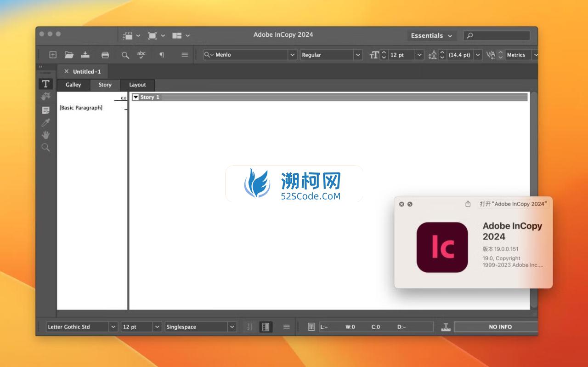588x367 pixels.
Task: Open the top toolbar's panel menu icon
Action: click(x=185, y=55)
